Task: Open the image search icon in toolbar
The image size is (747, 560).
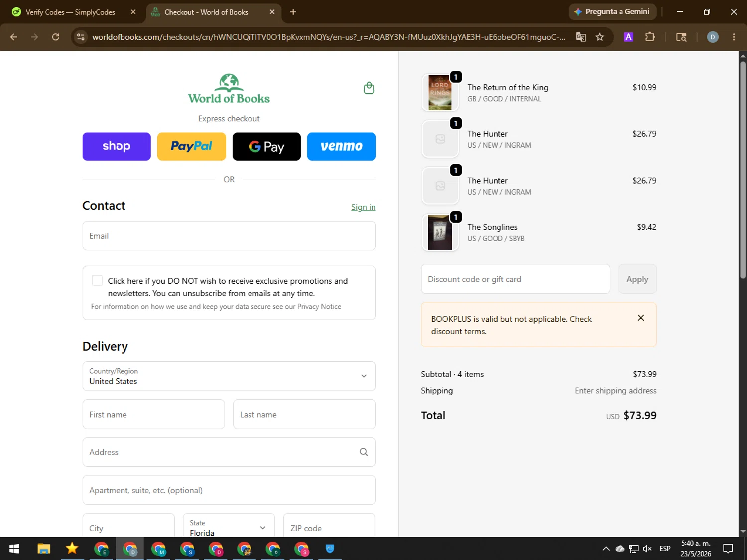Action: pyautogui.click(x=681, y=37)
